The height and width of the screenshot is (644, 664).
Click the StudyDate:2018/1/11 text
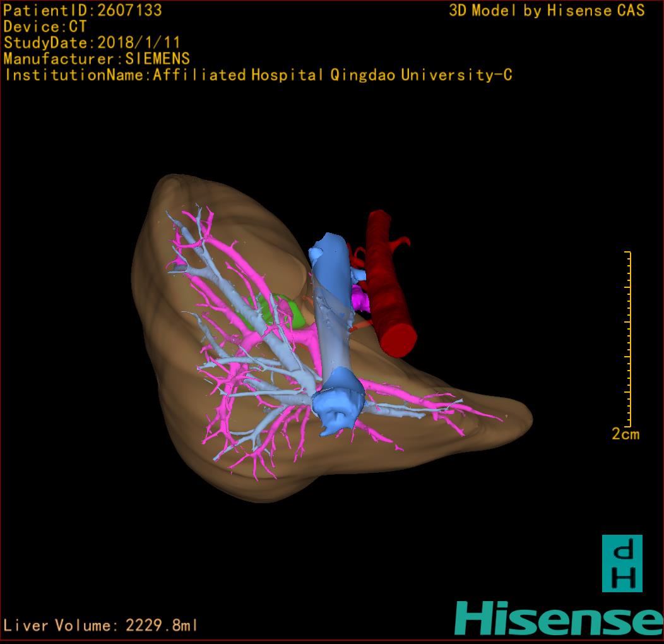[92, 42]
